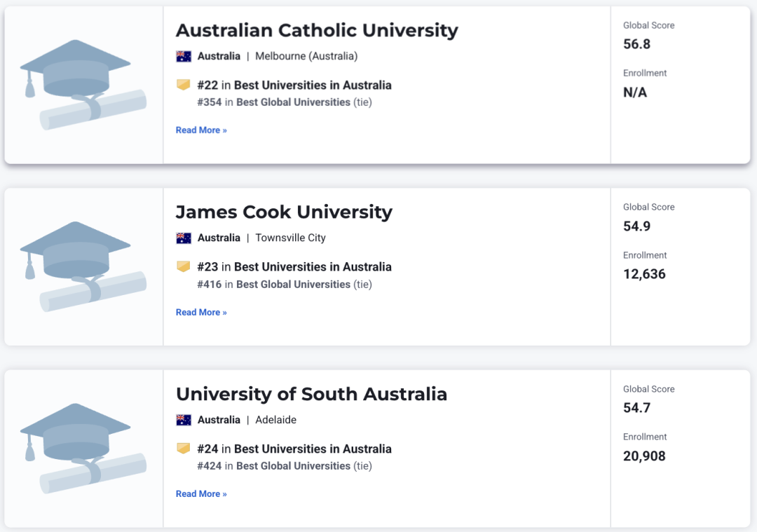
Task: Select #22 in Best Universities in Australia
Action: point(294,86)
